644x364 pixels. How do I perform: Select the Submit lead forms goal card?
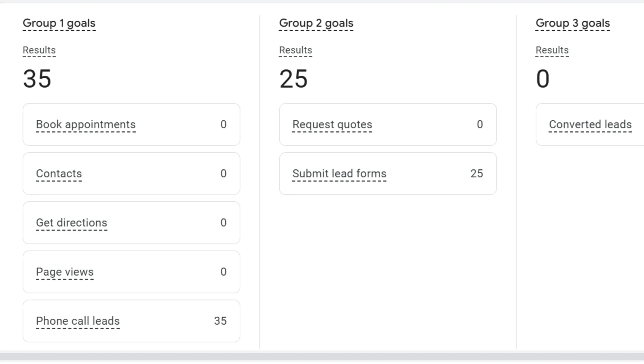(388, 173)
